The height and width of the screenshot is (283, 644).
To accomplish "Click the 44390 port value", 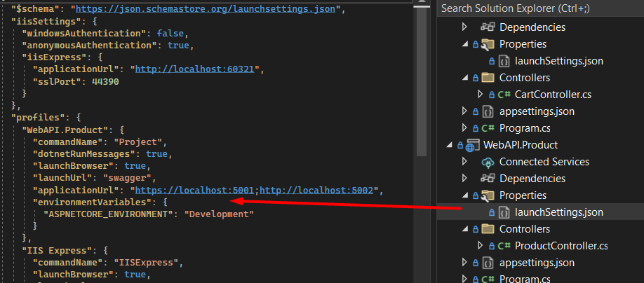I will point(105,81).
